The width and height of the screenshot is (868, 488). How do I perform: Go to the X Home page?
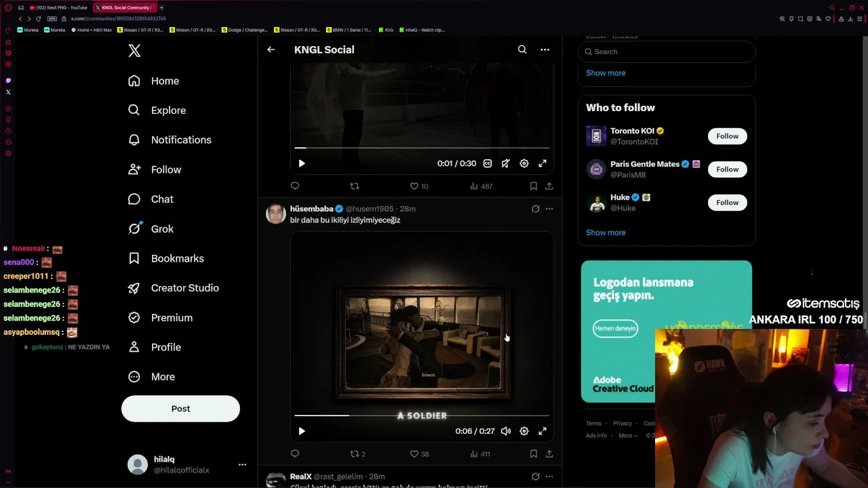[x=154, y=81]
